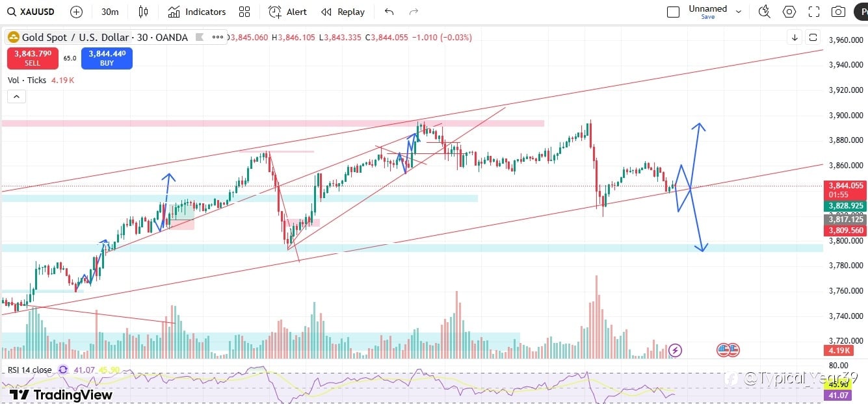Open the RSI indicator source icon
Viewport: 868px width, 404px height.
click(x=63, y=370)
